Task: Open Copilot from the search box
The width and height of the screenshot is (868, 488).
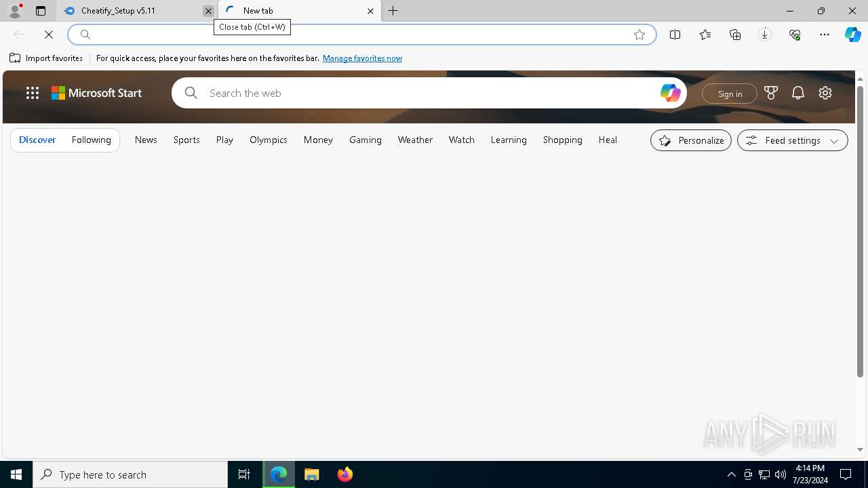Action: pyautogui.click(x=670, y=93)
